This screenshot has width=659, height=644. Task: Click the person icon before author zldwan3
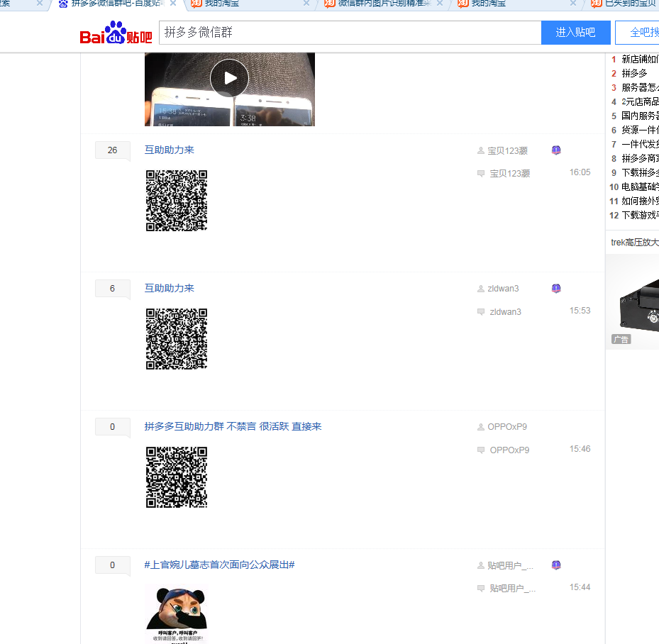[x=481, y=289]
